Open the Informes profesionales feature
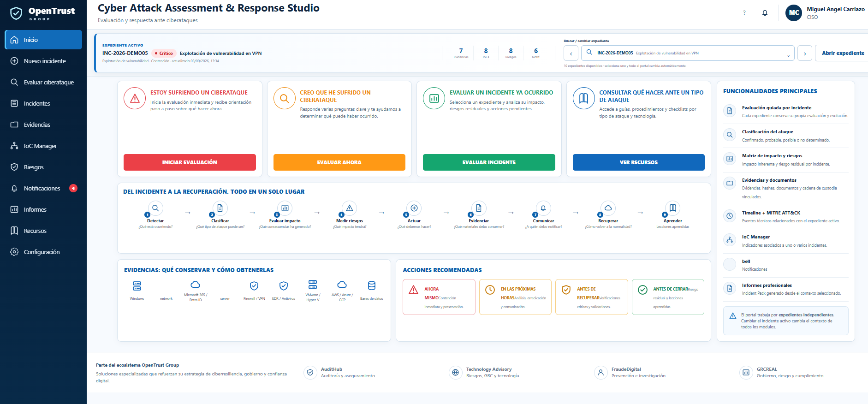The height and width of the screenshot is (404, 868). tap(786, 289)
